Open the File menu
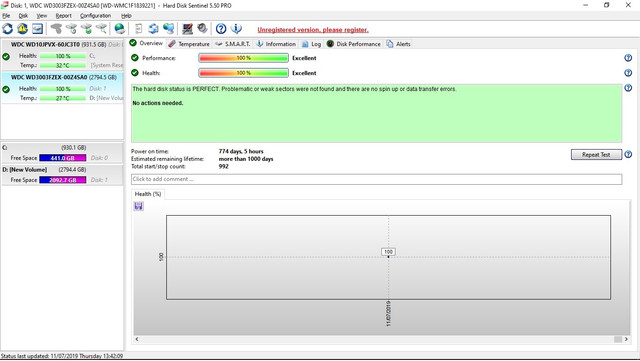 [x=6, y=16]
